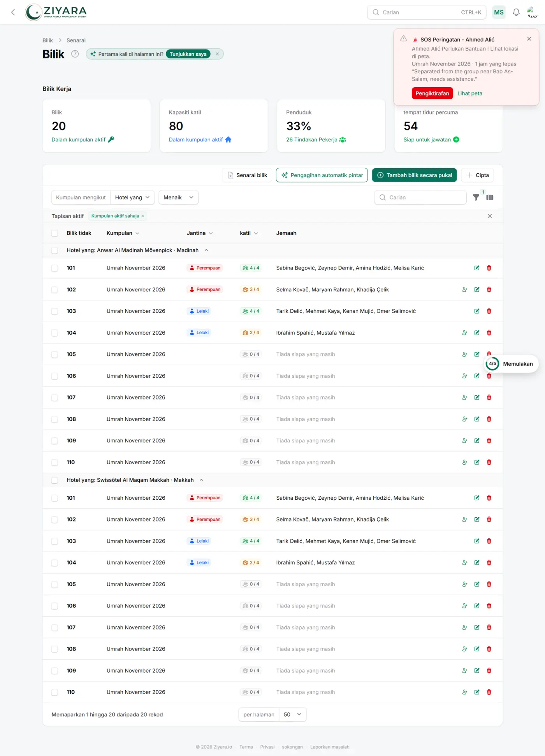Image resolution: width=545 pixels, height=756 pixels.
Task: Click the help question mark beside Bilik
Action: (75, 54)
